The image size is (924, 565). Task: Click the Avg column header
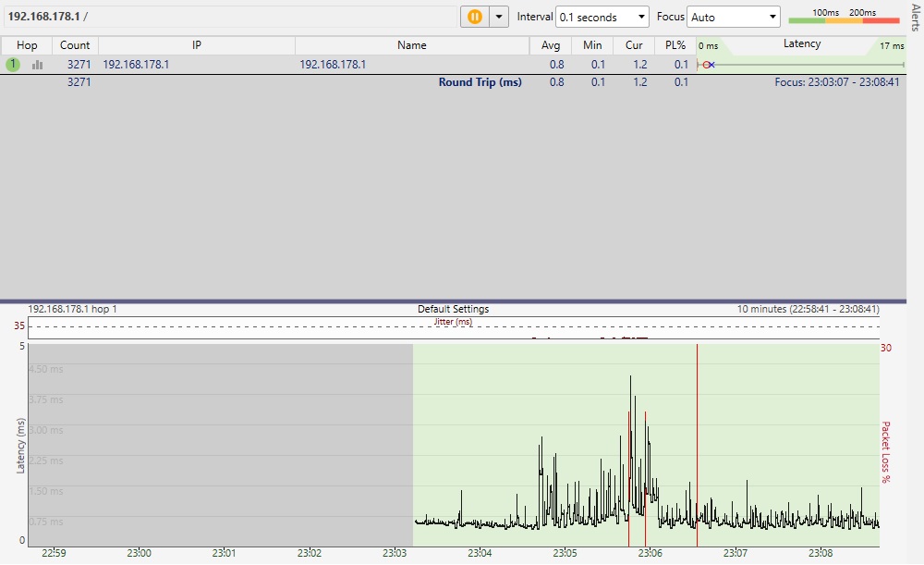tap(551, 45)
